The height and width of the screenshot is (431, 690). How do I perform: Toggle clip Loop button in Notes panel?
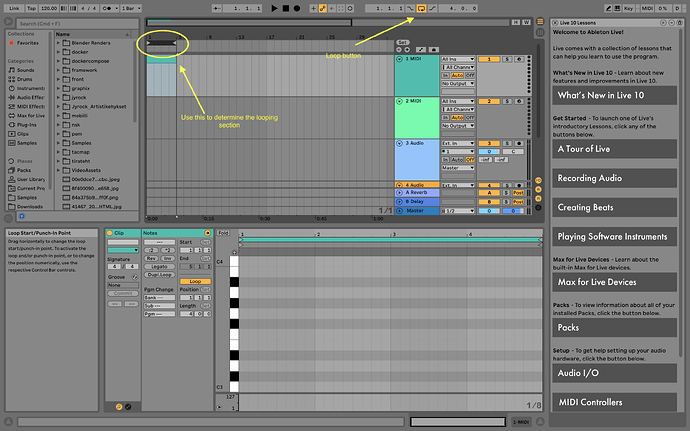(x=195, y=281)
